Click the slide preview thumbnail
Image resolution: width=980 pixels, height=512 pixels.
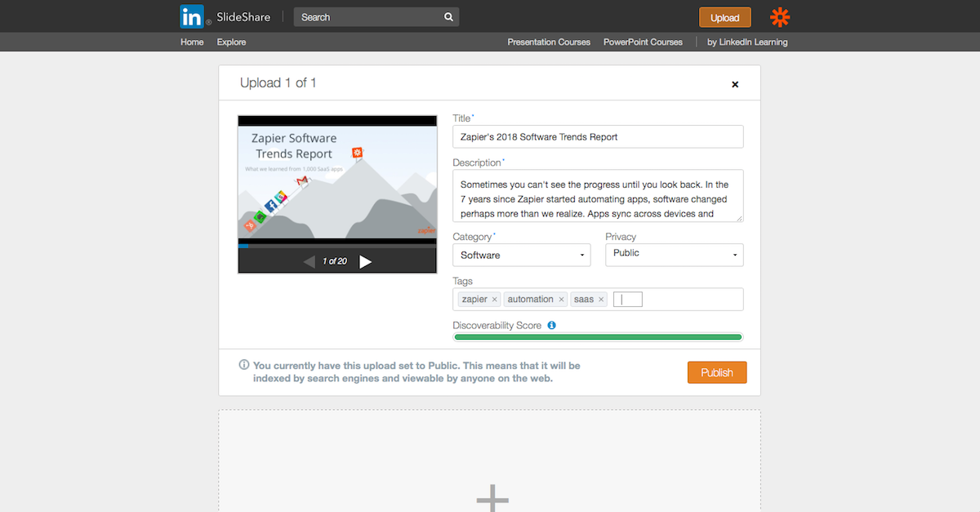pos(337,182)
